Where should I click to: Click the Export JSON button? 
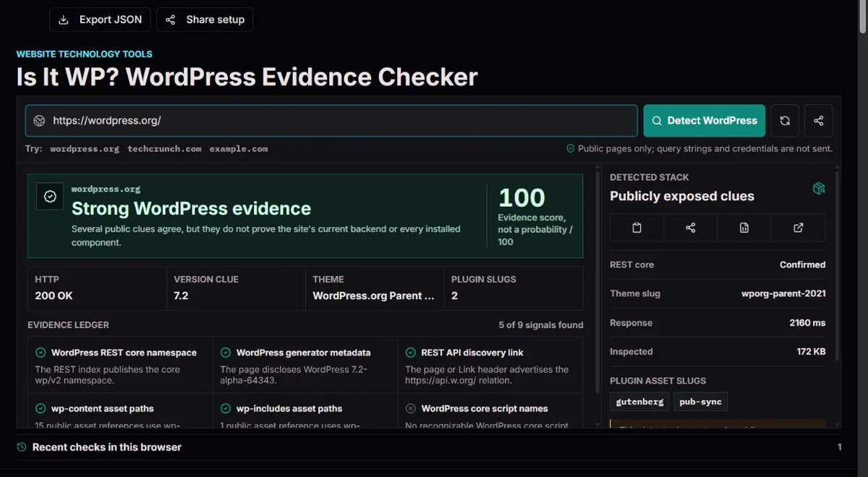[x=100, y=20]
